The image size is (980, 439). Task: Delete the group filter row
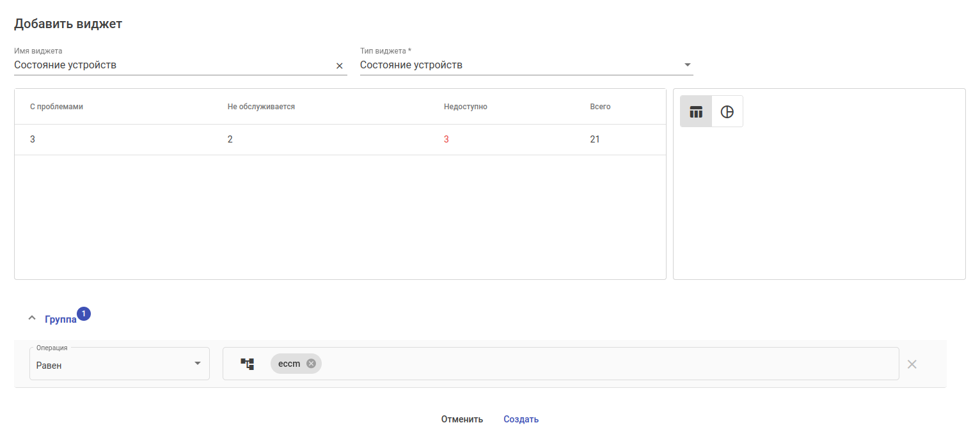[x=912, y=364]
